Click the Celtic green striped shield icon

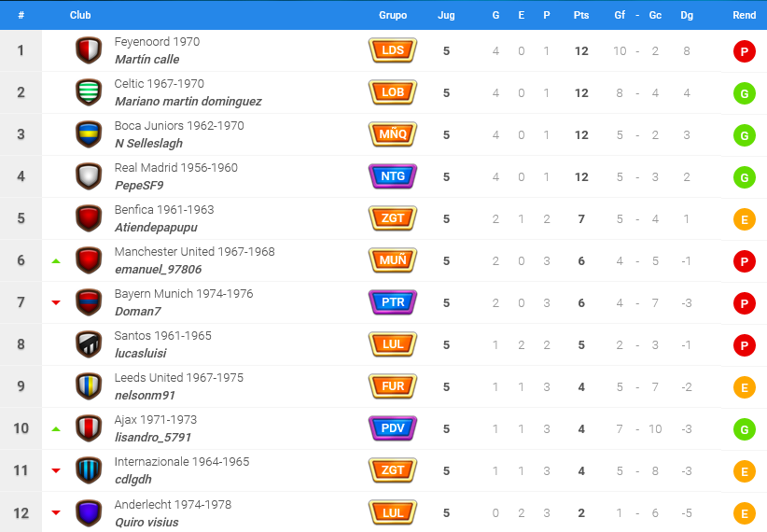pyautogui.click(x=89, y=92)
